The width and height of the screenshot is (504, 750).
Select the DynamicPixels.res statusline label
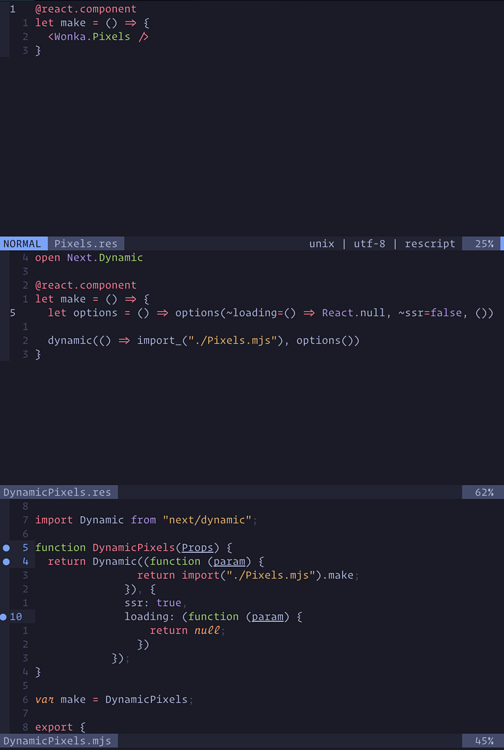click(57, 492)
